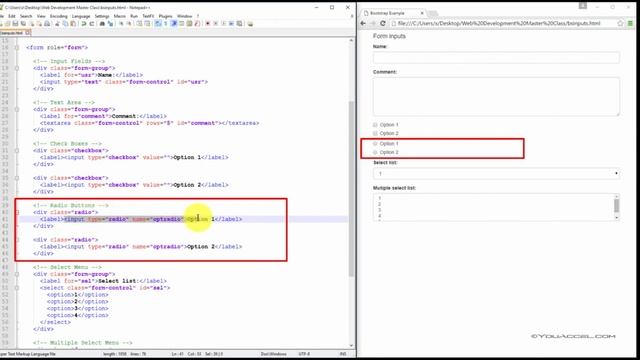Collapse second radio div fold on line 44
Screen dimensions: 640x360
[17, 240]
